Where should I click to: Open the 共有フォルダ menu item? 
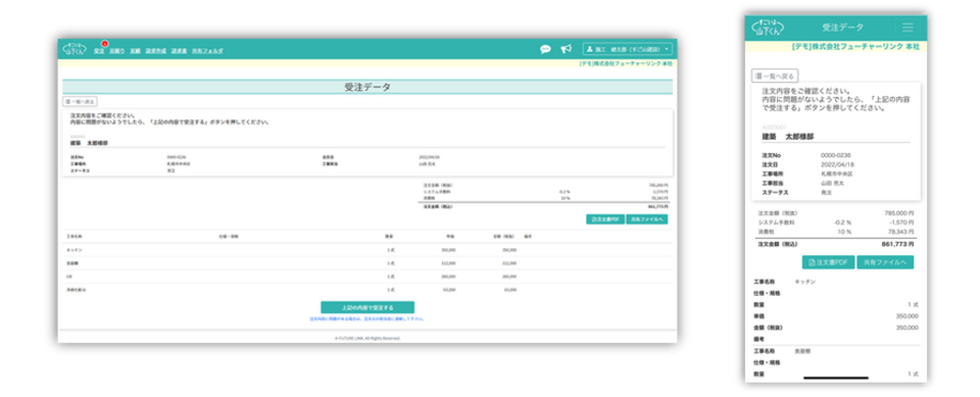point(207,51)
